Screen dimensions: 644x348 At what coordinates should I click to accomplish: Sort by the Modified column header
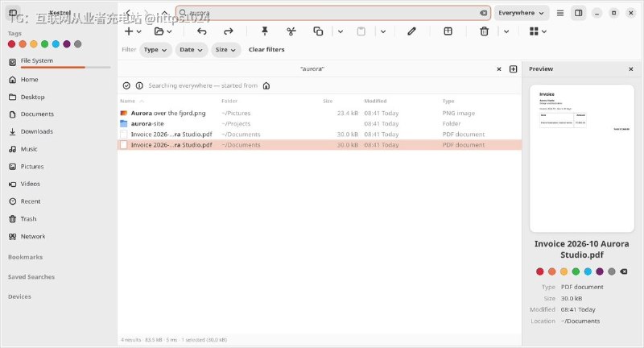click(375, 101)
